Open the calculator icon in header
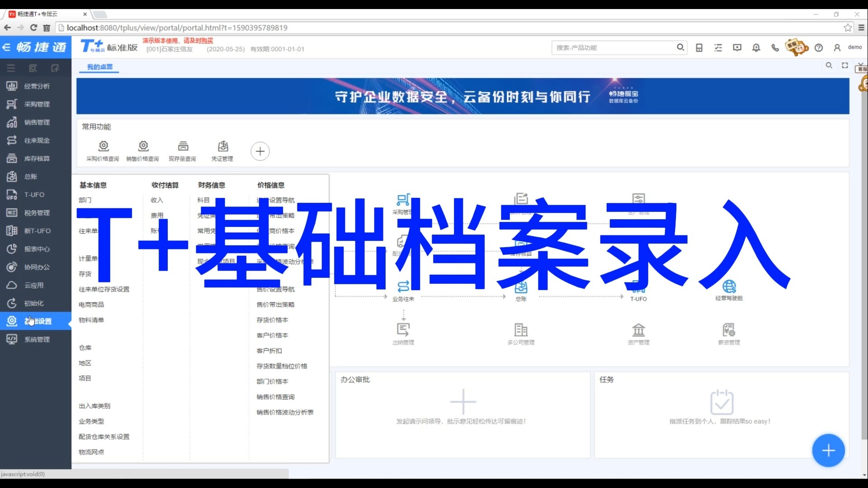The image size is (868, 488). [x=699, y=47]
